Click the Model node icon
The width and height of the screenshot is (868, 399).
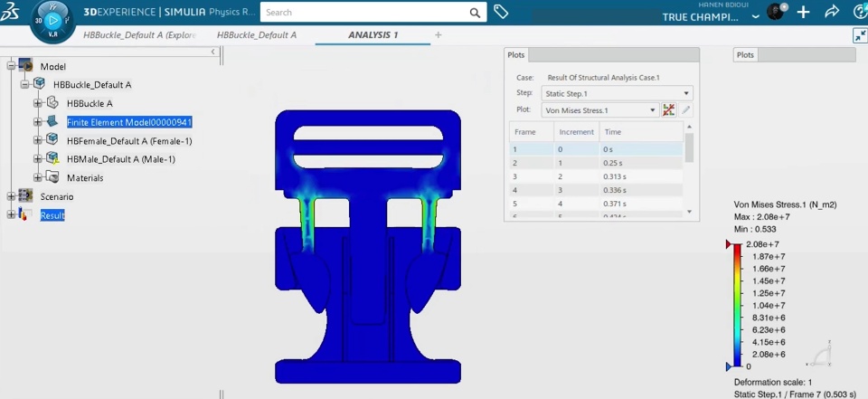point(26,66)
